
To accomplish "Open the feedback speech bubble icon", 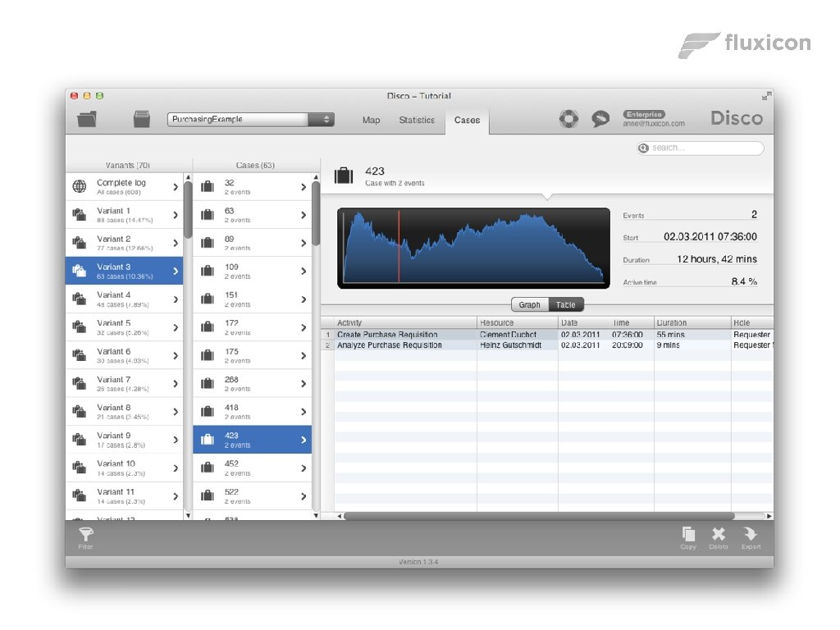I will point(600,118).
